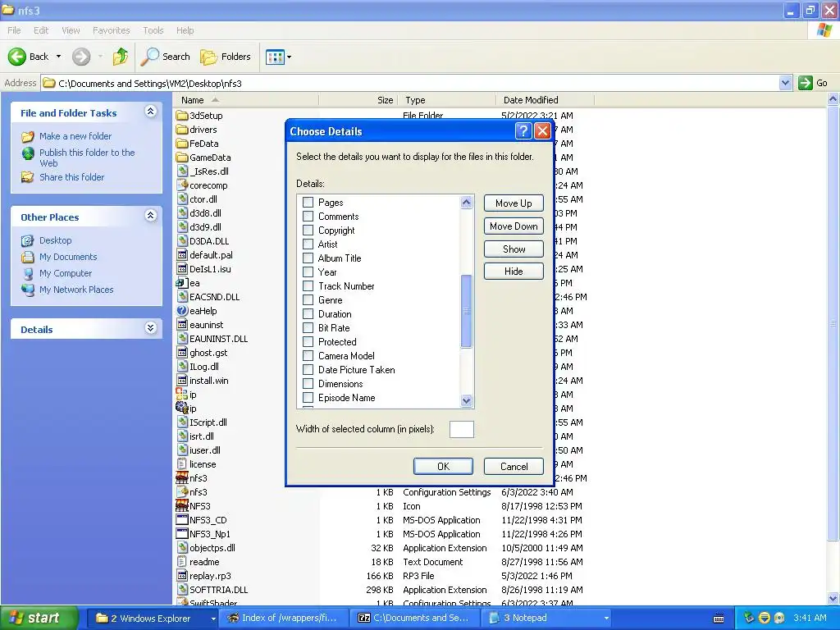
Task: Enable the Track Number checkbox
Action: click(308, 286)
